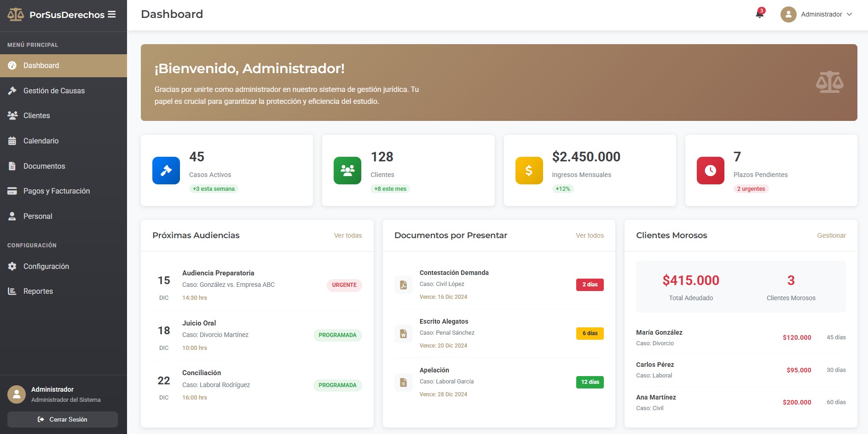
Task: Click the Gestión de Causas briefcase icon
Action: pos(12,91)
